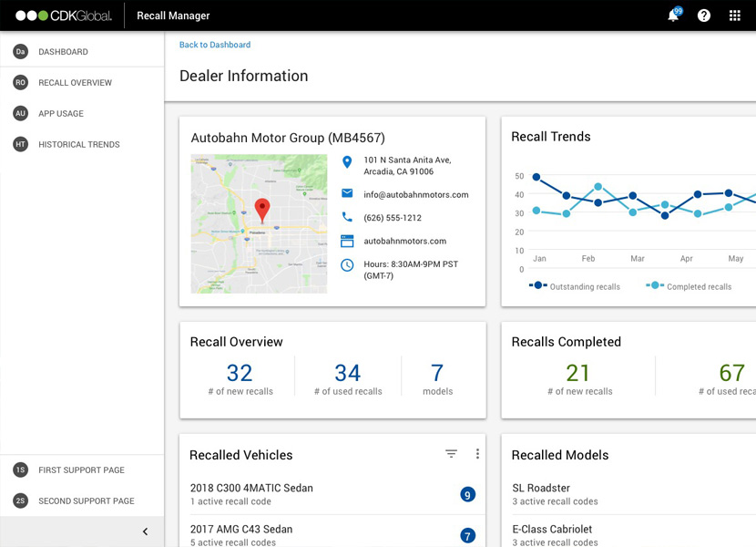Click the Recall Overview 'RO' avatar icon
The width and height of the screenshot is (756, 547).
[20, 83]
